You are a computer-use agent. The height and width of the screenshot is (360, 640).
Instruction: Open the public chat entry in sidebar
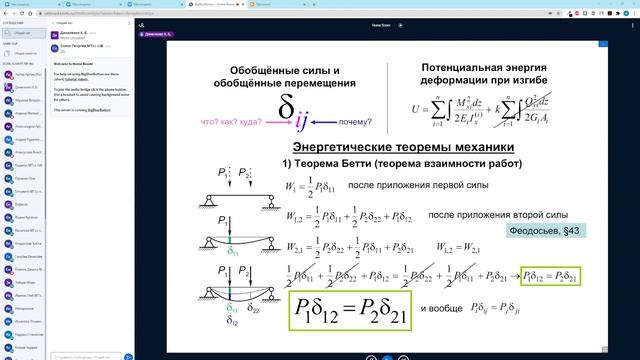[24, 33]
